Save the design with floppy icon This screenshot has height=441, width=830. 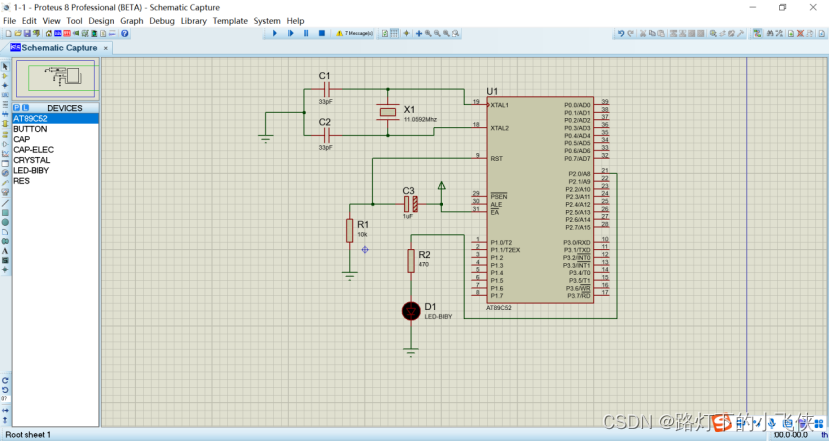(27, 33)
